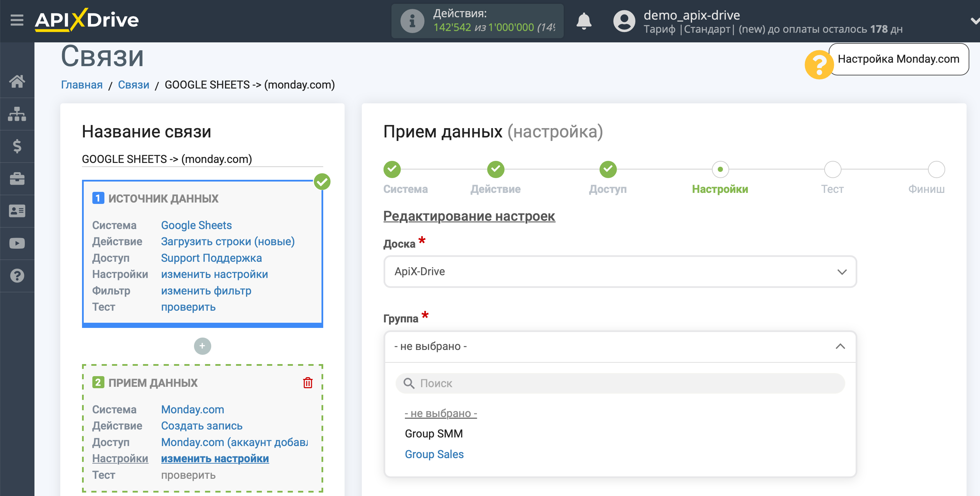Open the help question sidebar icon
Image resolution: width=980 pixels, height=496 pixels.
[17, 276]
